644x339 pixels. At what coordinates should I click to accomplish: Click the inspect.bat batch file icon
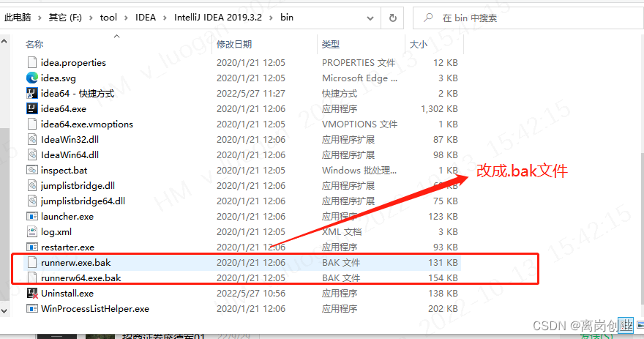pyautogui.click(x=32, y=170)
